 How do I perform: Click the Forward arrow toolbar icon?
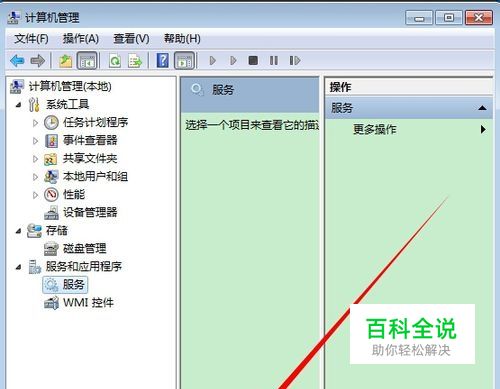pos(37,61)
